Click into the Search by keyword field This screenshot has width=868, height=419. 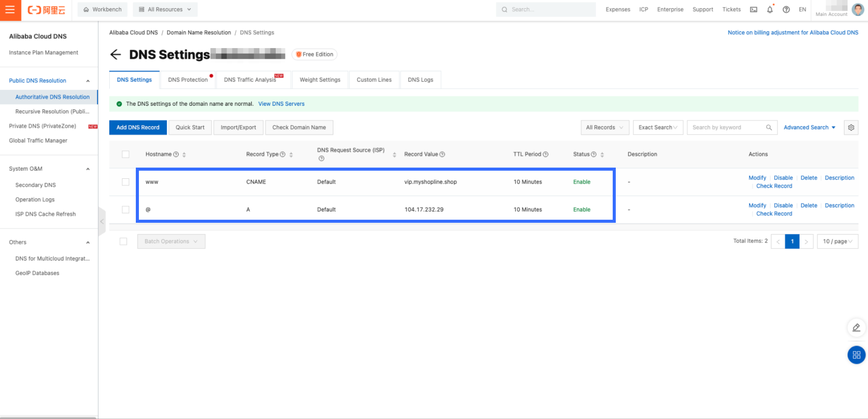(x=725, y=128)
